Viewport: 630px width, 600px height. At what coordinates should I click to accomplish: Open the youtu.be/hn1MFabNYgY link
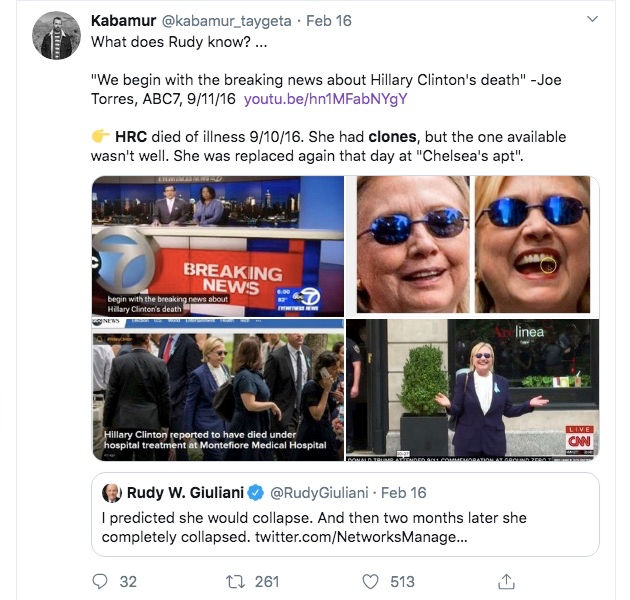pos(325,99)
